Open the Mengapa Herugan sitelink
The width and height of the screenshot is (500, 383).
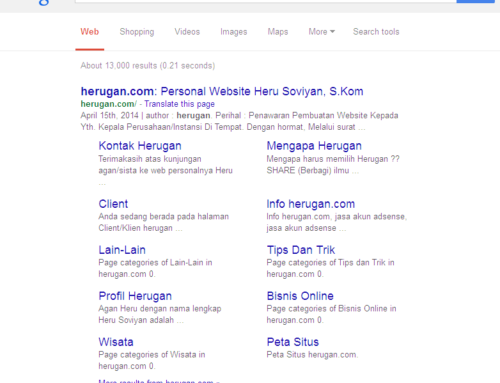(x=314, y=146)
